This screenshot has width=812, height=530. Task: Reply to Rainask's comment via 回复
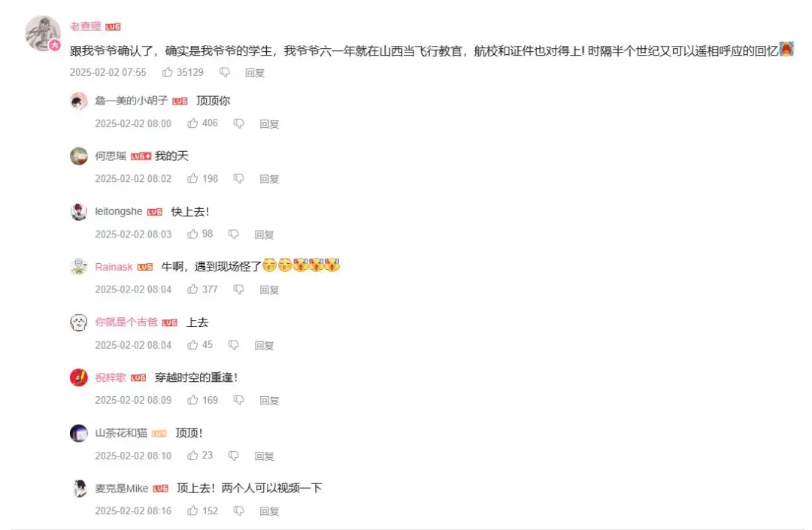[269, 290]
